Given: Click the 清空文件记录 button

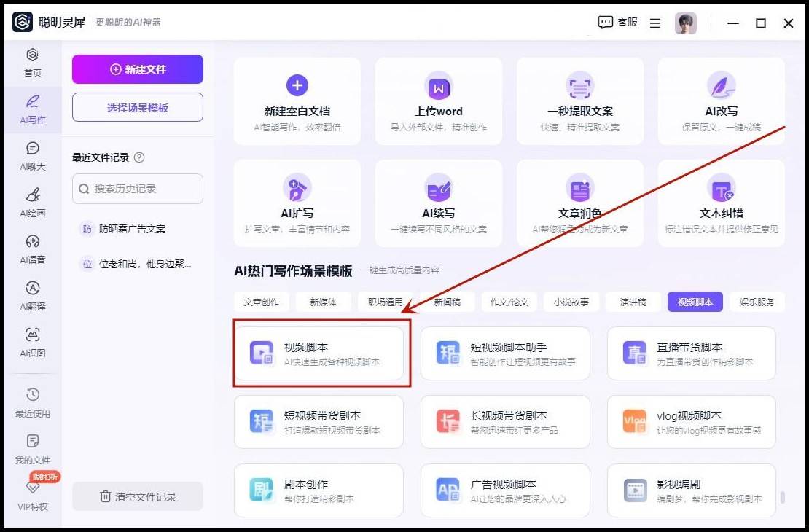Looking at the screenshot, I should tap(138, 496).
